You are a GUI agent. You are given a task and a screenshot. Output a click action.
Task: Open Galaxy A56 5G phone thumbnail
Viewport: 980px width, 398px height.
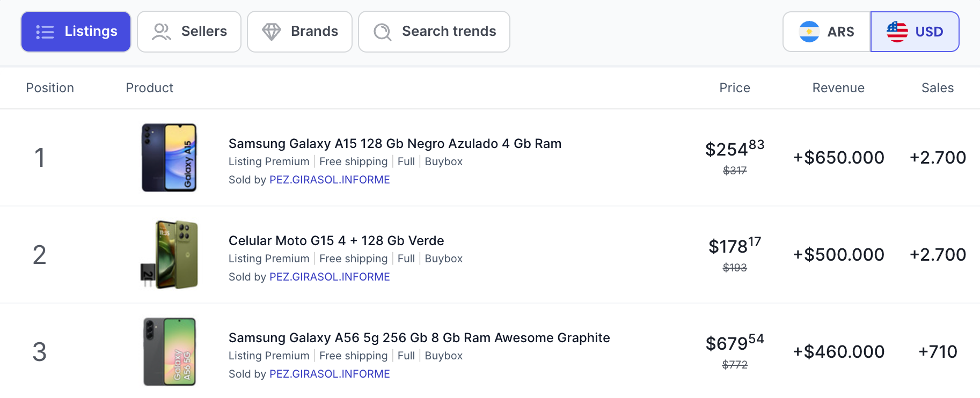pos(169,352)
